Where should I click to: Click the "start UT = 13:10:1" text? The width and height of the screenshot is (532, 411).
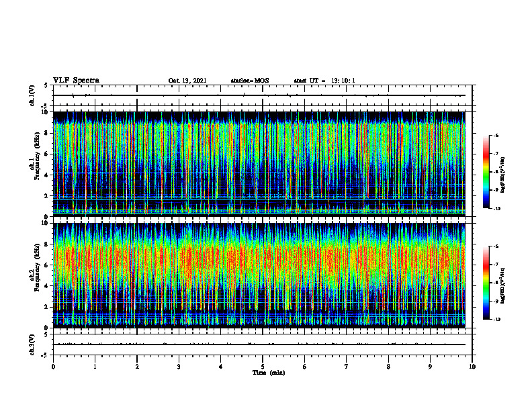tap(324, 81)
